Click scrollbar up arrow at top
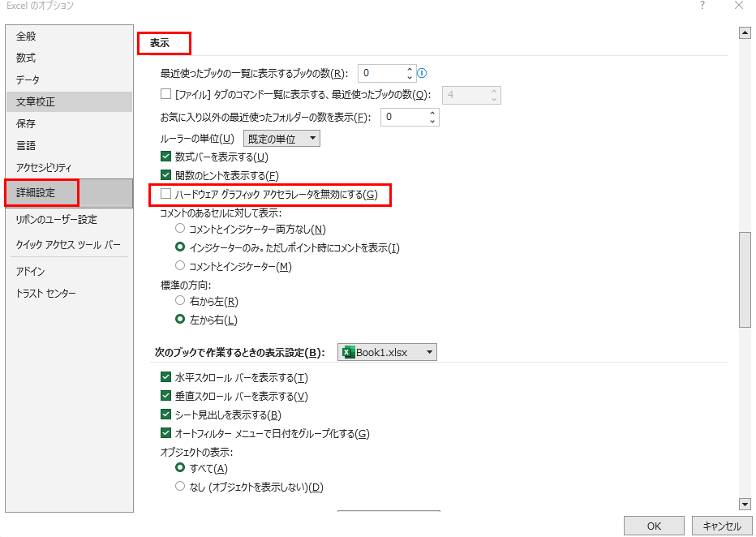The width and height of the screenshot is (756, 537). (744, 33)
